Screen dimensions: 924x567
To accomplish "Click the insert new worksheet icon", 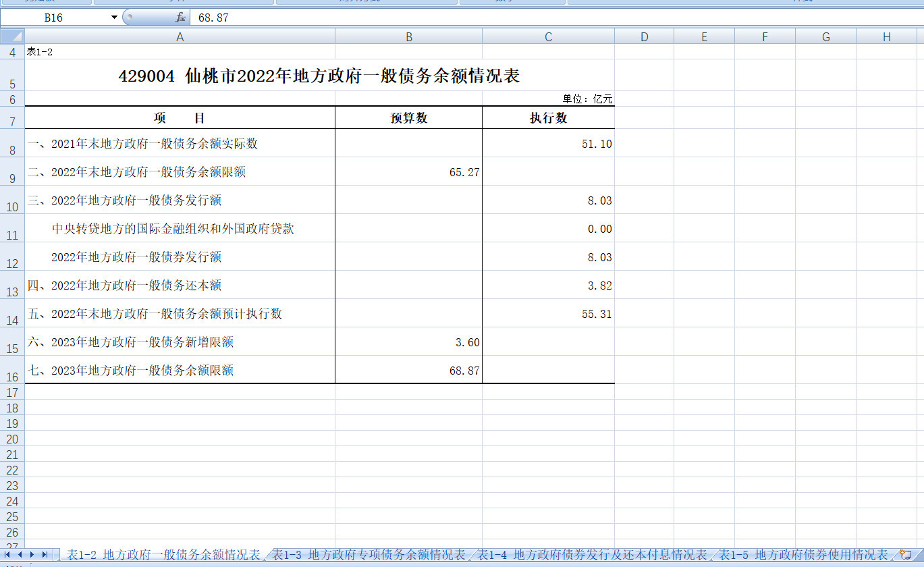I will pyautogui.click(x=906, y=554).
